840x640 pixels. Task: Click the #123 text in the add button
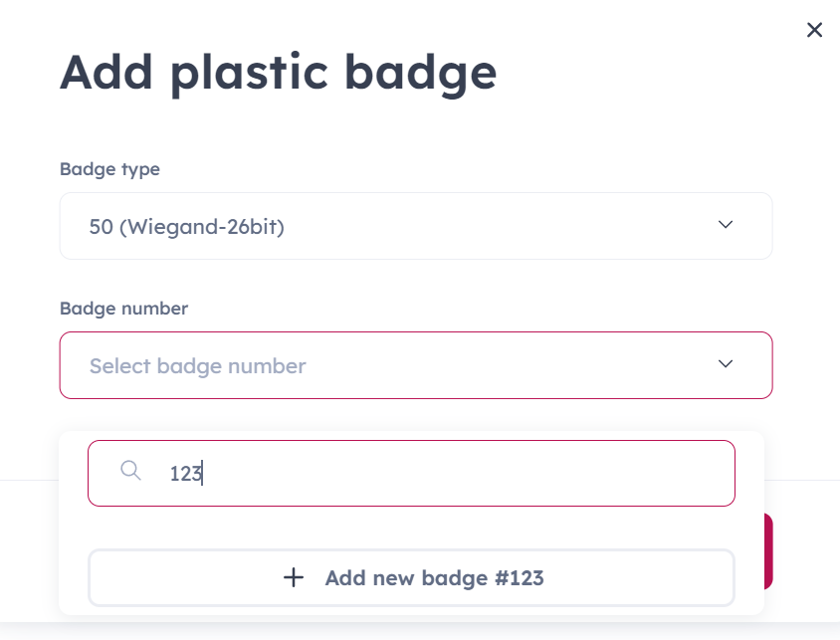[x=520, y=578]
